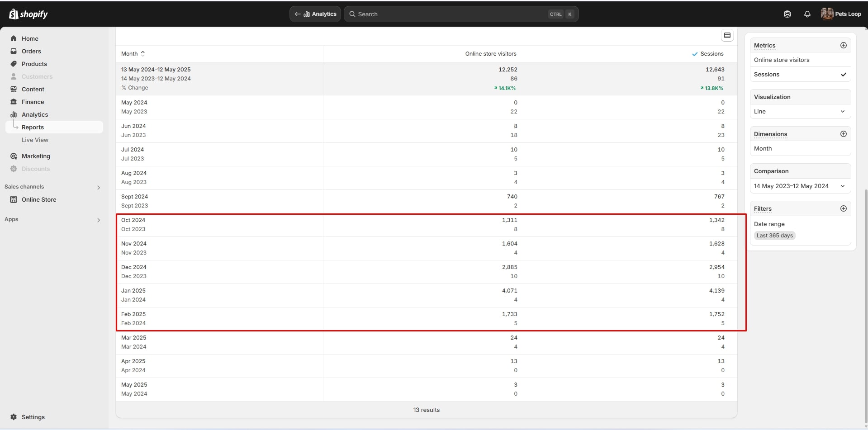Click the Analytics back button
Screen dimensions: 868x430
(315, 14)
